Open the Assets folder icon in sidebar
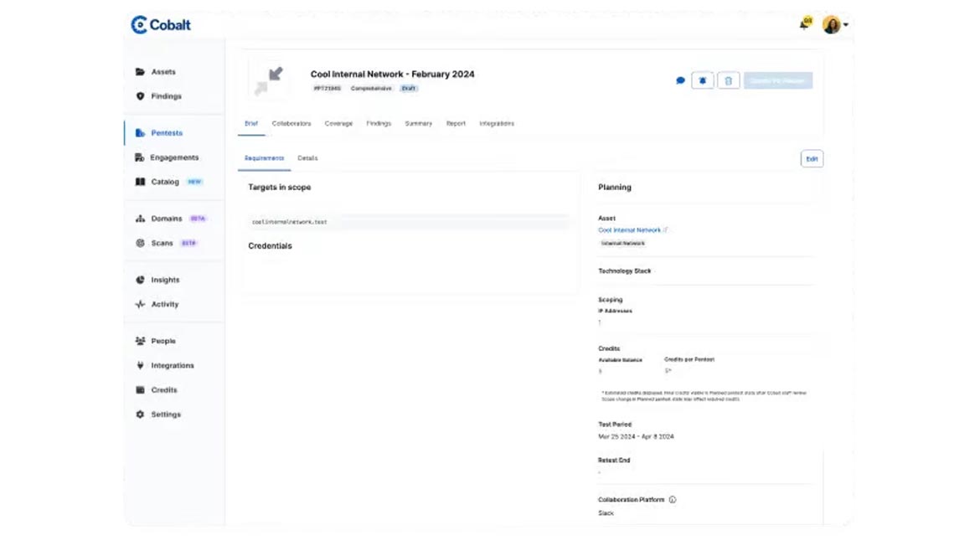Viewport: 980px width, 551px height. click(140, 72)
